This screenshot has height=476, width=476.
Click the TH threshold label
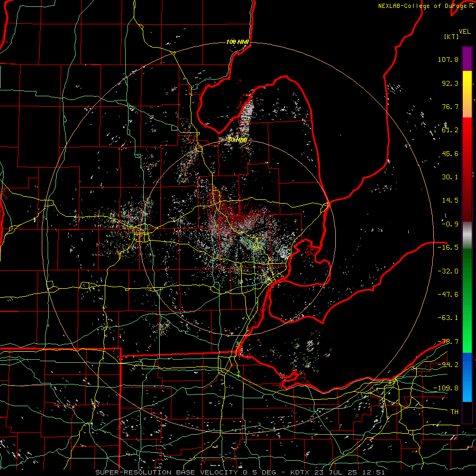[454, 411]
